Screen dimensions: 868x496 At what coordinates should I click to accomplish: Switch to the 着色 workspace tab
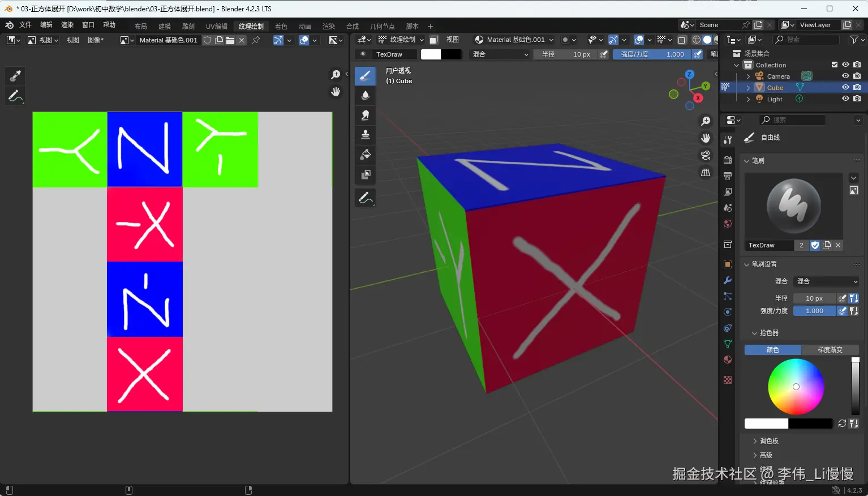point(281,27)
